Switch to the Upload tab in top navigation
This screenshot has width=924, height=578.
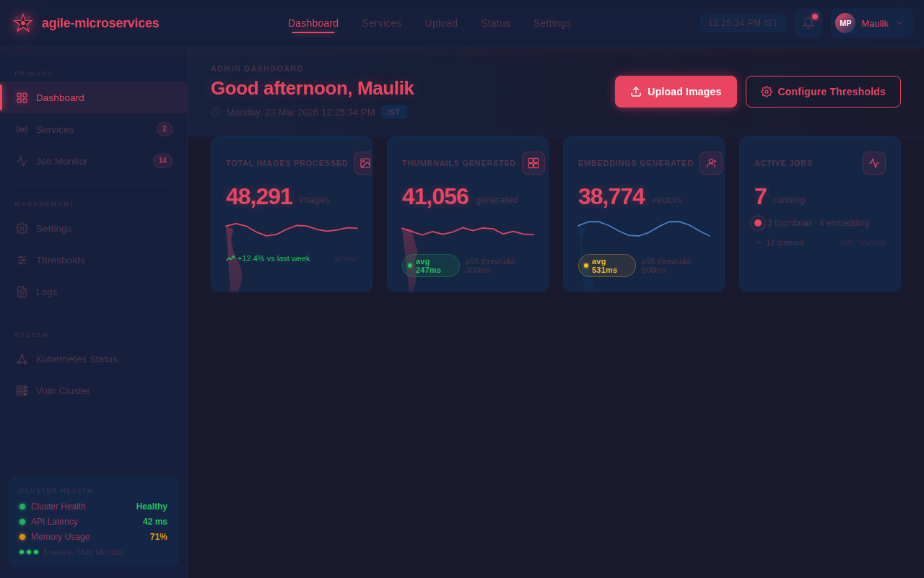click(x=440, y=22)
